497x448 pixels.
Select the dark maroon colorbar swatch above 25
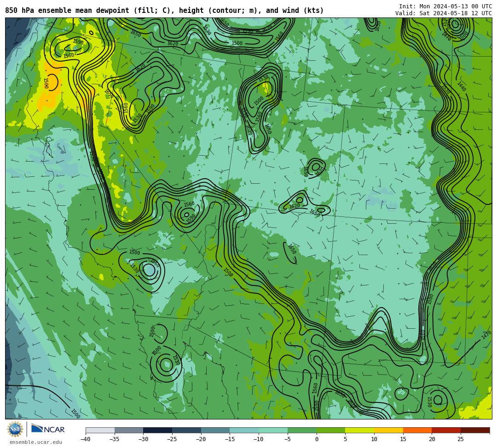[475, 430]
